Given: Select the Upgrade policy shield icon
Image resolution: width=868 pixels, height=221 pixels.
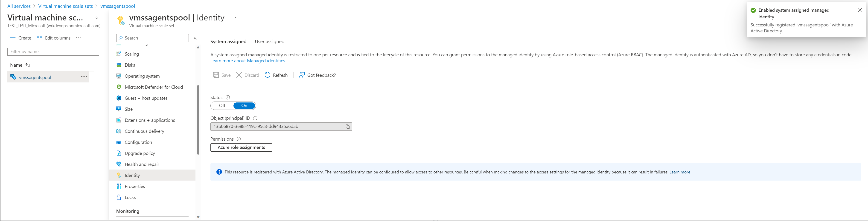Looking at the screenshot, I should 119,153.
